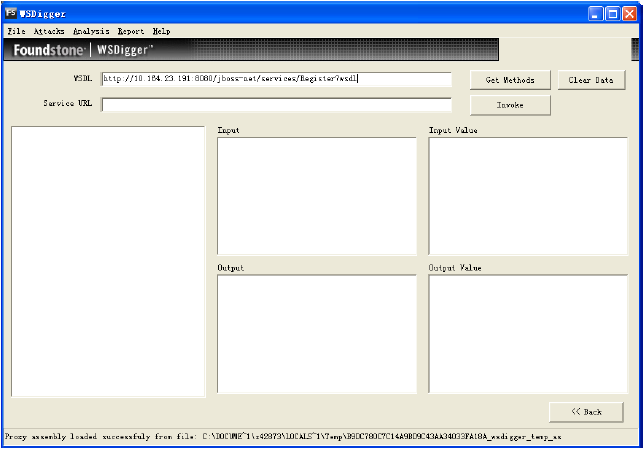The image size is (644, 449).
Task: Open the Attacks menu
Action: [49, 31]
